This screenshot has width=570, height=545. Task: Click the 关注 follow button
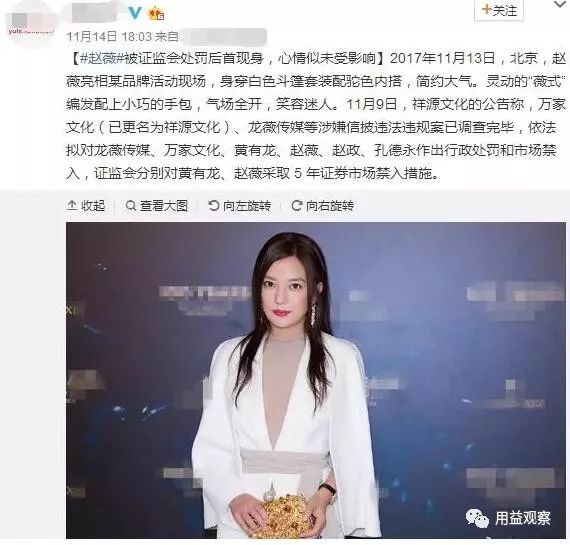coord(499,10)
